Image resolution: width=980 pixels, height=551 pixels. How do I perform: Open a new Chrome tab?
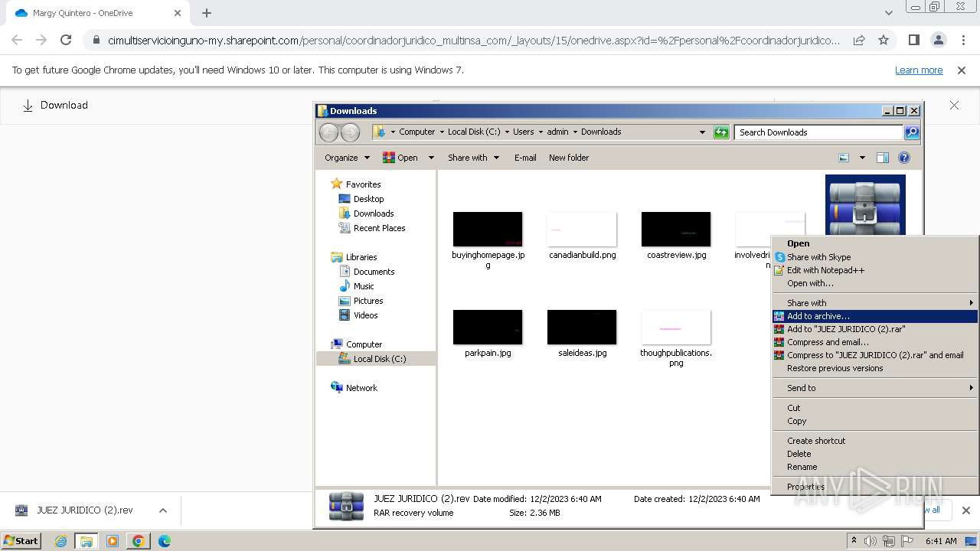(x=207, y=13)
